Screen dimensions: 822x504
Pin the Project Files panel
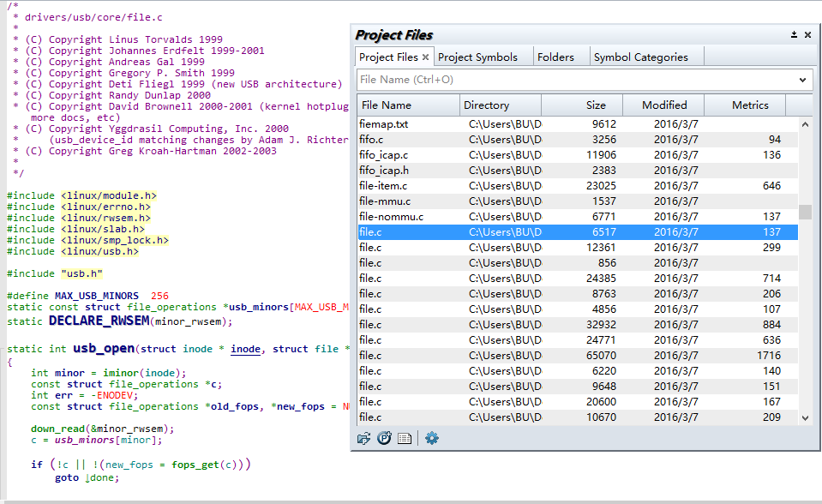[x=794, y=35]
